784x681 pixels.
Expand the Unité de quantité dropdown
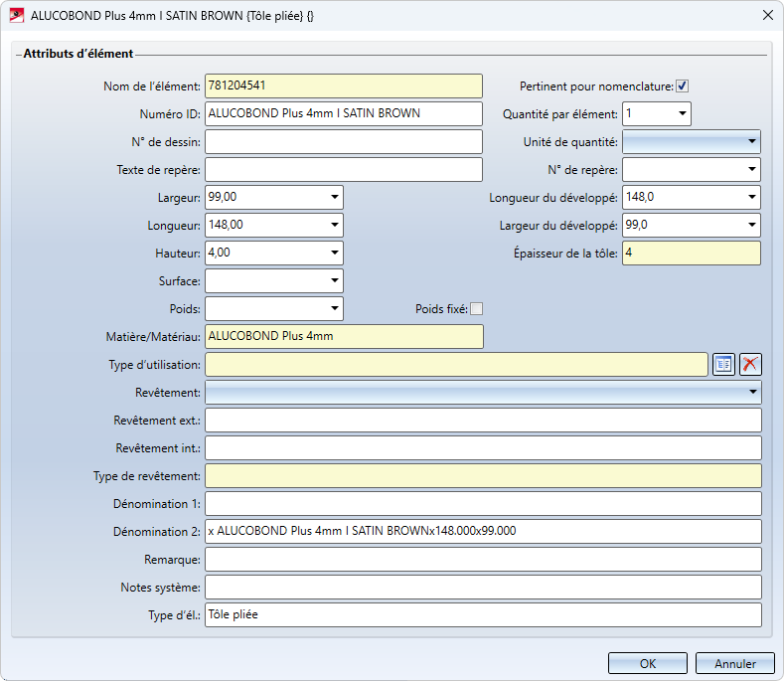point(750,142)
